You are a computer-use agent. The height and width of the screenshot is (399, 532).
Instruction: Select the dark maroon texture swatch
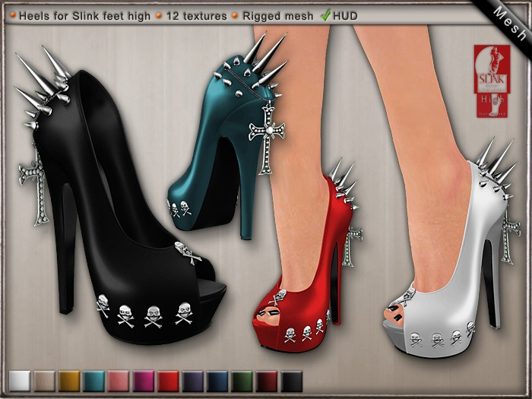tap(267, 381)
